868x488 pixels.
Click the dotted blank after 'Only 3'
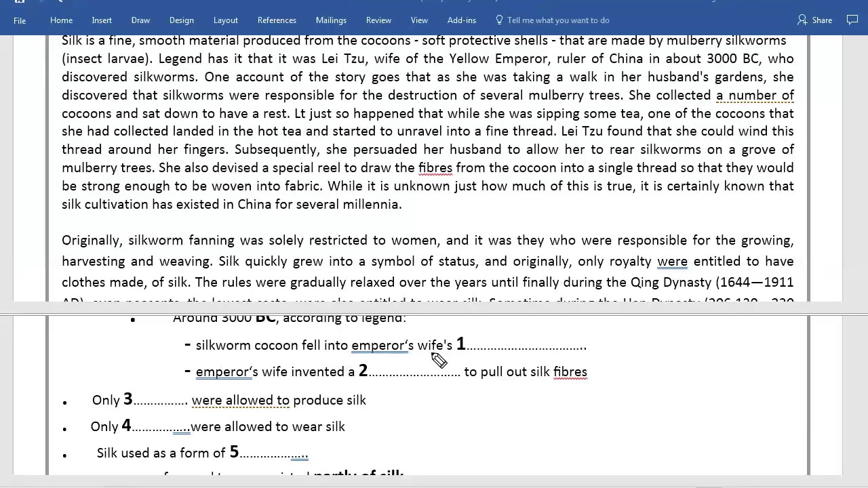point(160,401)
